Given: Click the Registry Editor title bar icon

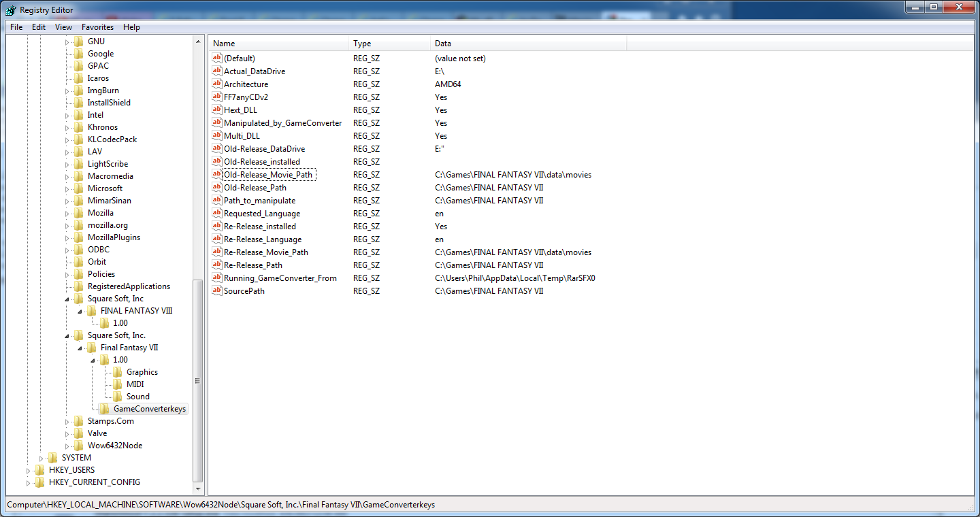Looking at the screenshot, I should (x=10, y=10).
